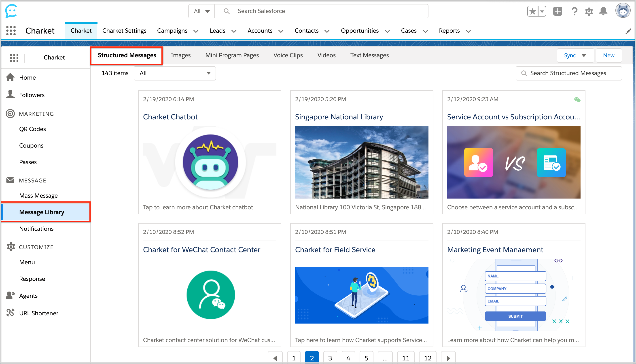This screenshot has height=364, width=636.
Task: Go to the next page with the right arrow
Action: [448, 358]
